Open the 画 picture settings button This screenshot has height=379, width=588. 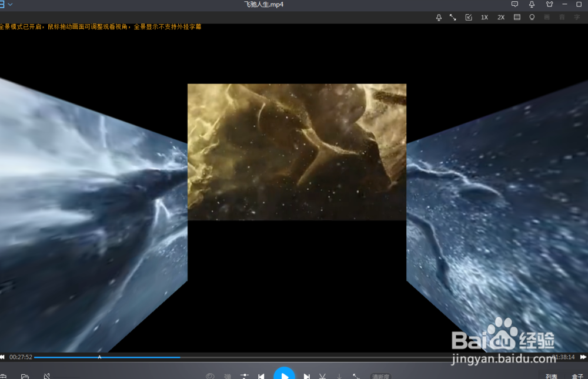coord(547,17)
